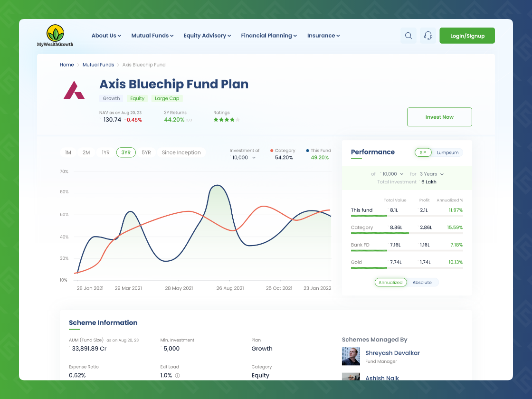Click the headset support icon
The image size is (532, 399).
pos(428,36)
